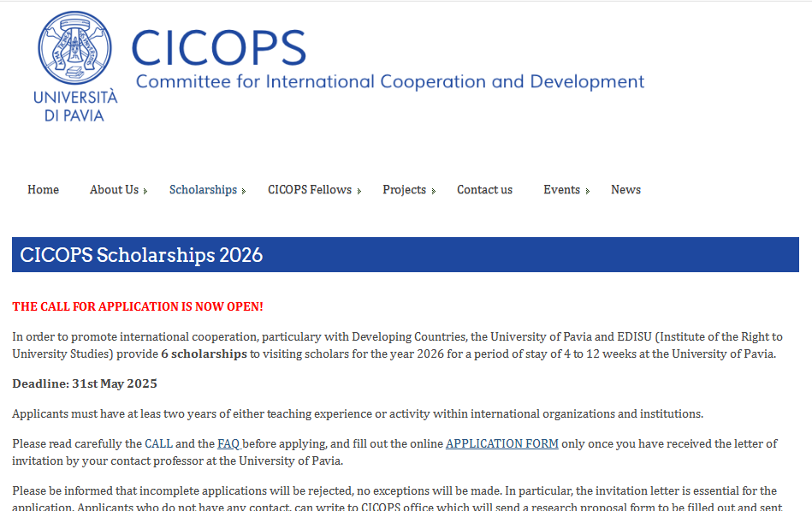
Task: Open the Scholarships menu
Action: coord(203,190)
